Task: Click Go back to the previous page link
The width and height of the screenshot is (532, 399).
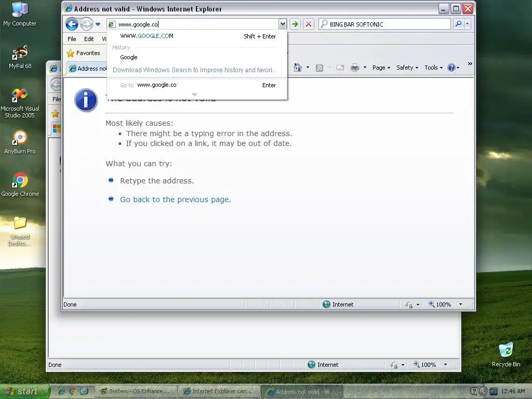Action: (x=176, y=199)
